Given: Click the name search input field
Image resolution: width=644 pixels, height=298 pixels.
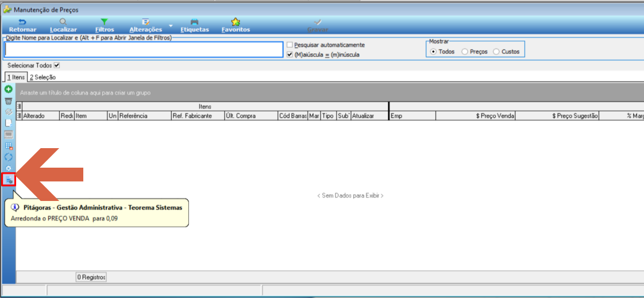Looking at the screenshot, I should 144,49.
